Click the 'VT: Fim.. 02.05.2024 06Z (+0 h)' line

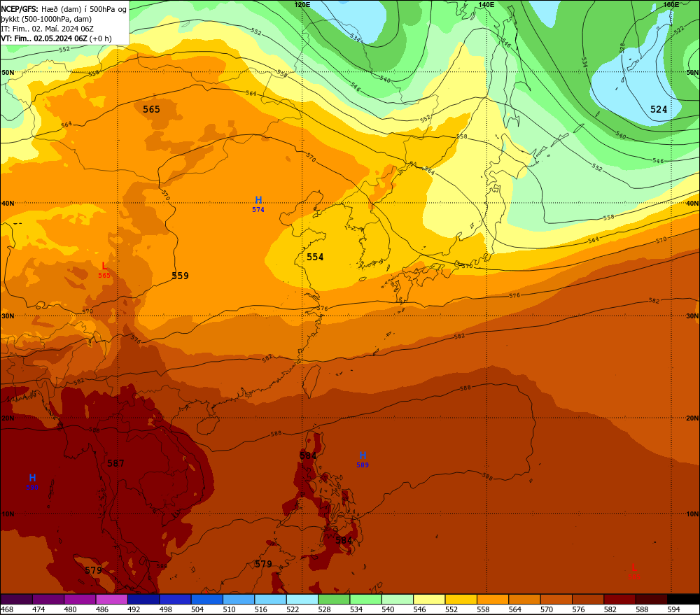(56, 38)
